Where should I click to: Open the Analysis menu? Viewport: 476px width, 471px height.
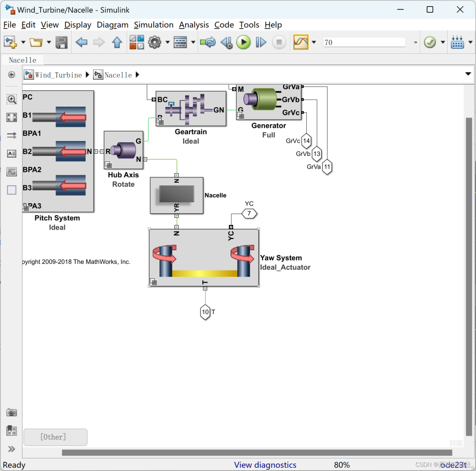pyautogui.click(x=193, y=25)
